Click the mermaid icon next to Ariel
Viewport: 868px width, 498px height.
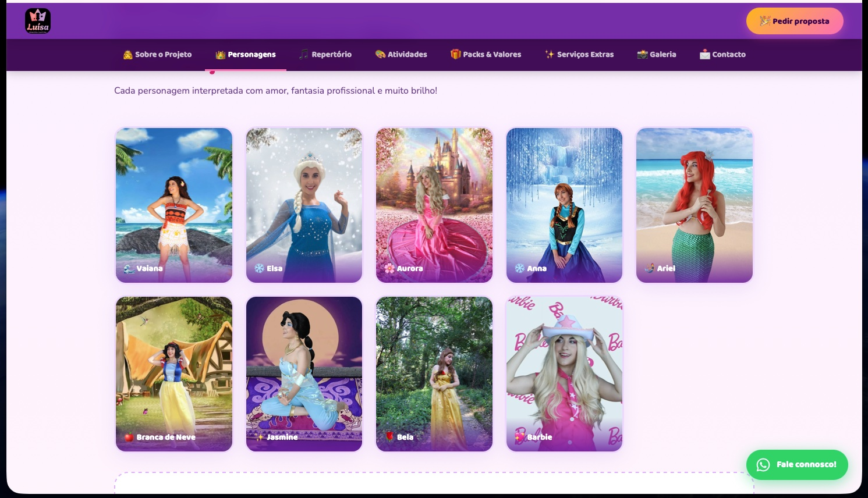coord(650,269)
